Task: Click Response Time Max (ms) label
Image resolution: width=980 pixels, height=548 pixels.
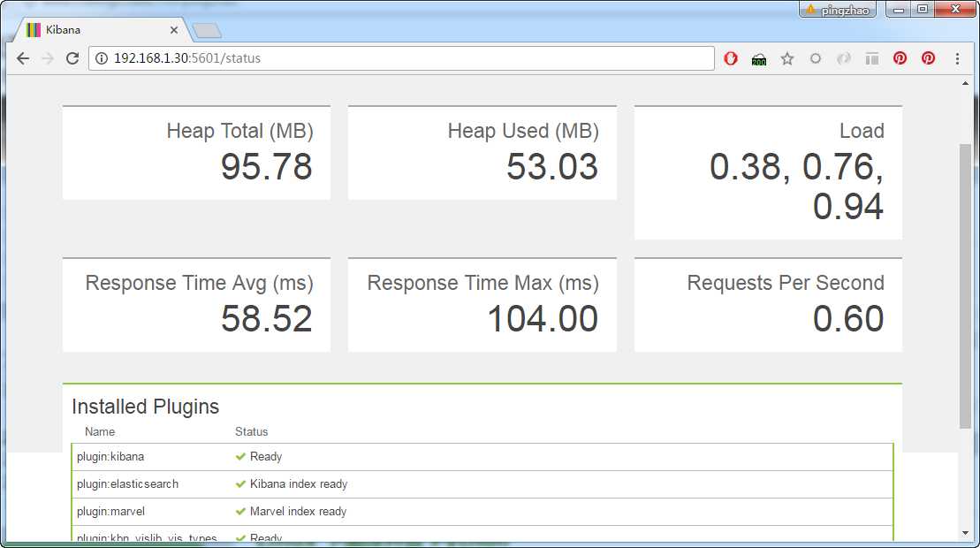Action: [483, 283]
